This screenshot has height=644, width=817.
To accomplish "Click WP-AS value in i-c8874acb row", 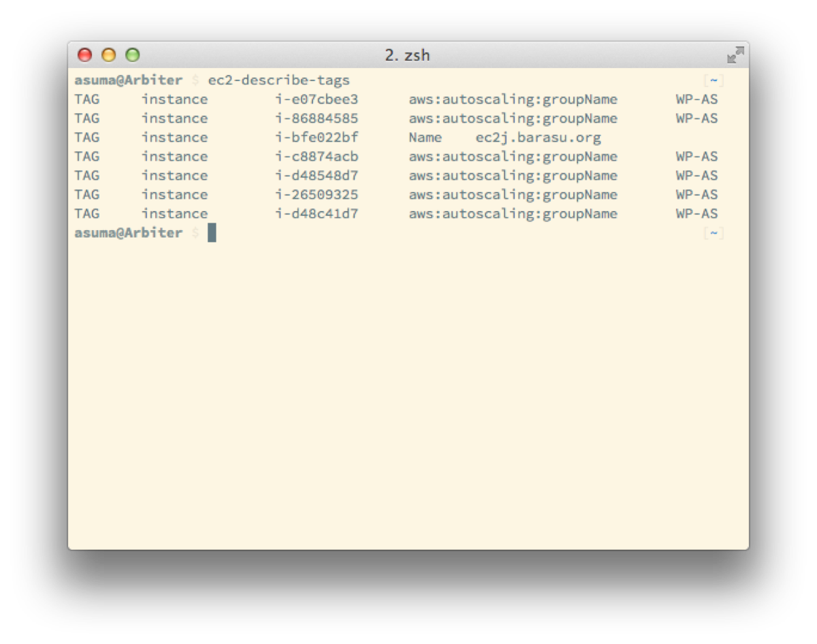I will tap(696, 157).
